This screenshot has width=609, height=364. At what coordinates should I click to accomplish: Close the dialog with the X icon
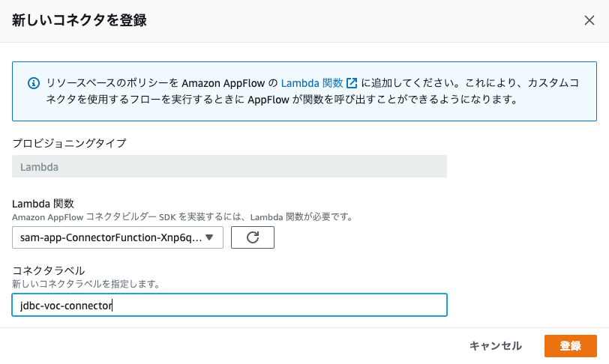click(x=589, y=20)
